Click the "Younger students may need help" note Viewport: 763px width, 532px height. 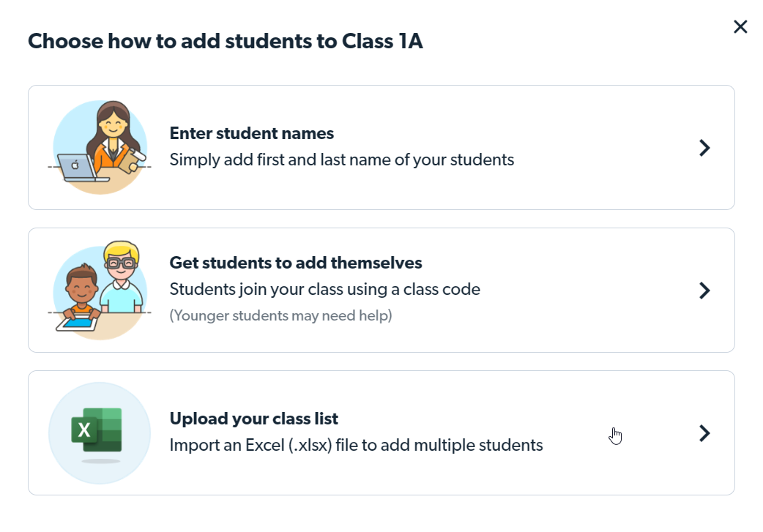pyautogui.click(x=281, y=315)
